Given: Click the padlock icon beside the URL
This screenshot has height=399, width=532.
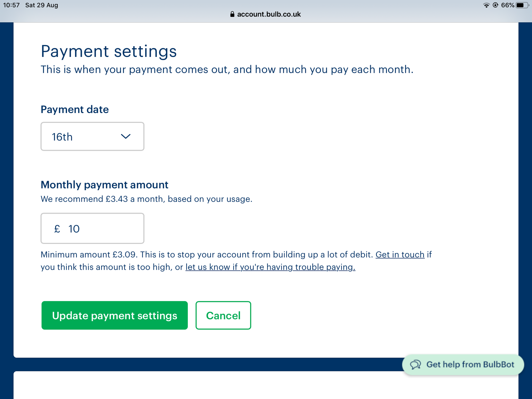Looking at the screenshot, I should (x=232, y=14).
